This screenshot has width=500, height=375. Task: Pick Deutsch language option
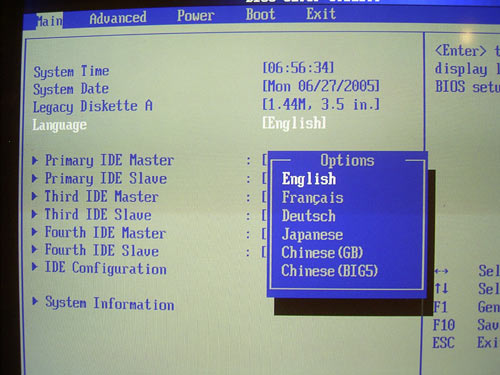click(308, 216)
